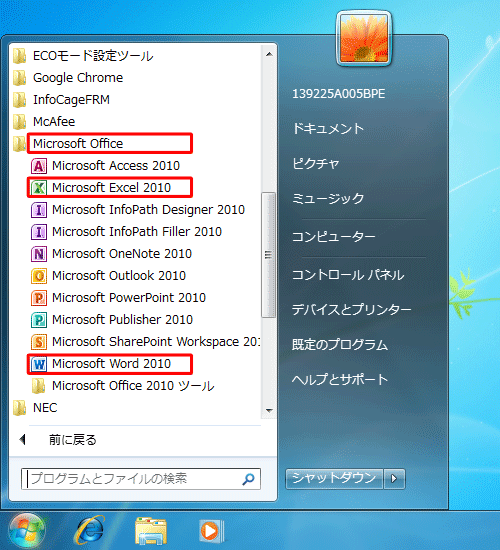Viewport: 500px width, 550px height.
Task: Open Internet Explorer from taskbar
Action: click(x=89, y=530)
